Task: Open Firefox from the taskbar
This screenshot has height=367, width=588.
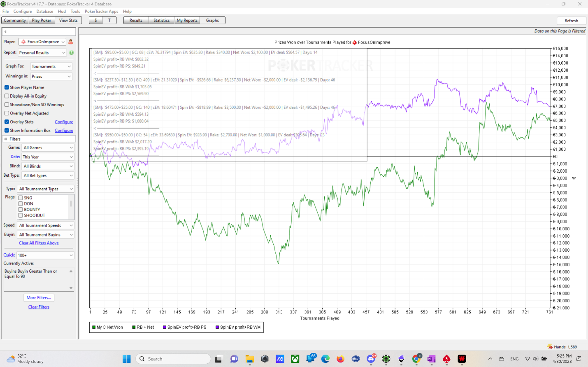Action: [340, 359]
